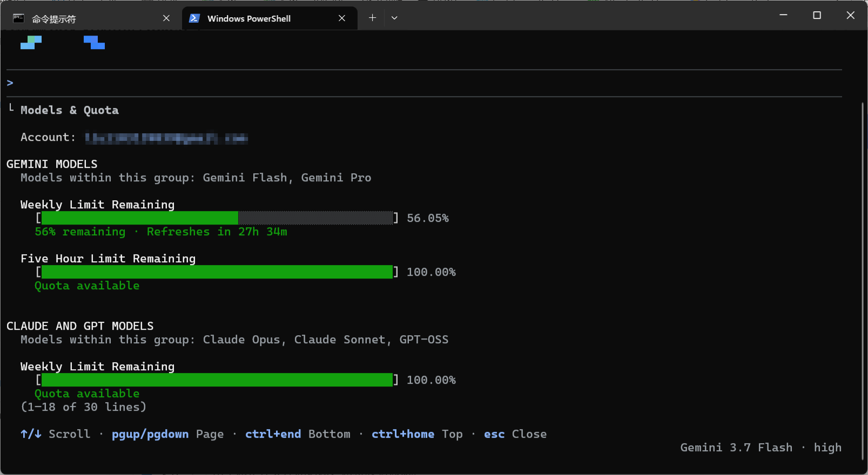Close the Windows PowerShell tab

click(342, 18)
